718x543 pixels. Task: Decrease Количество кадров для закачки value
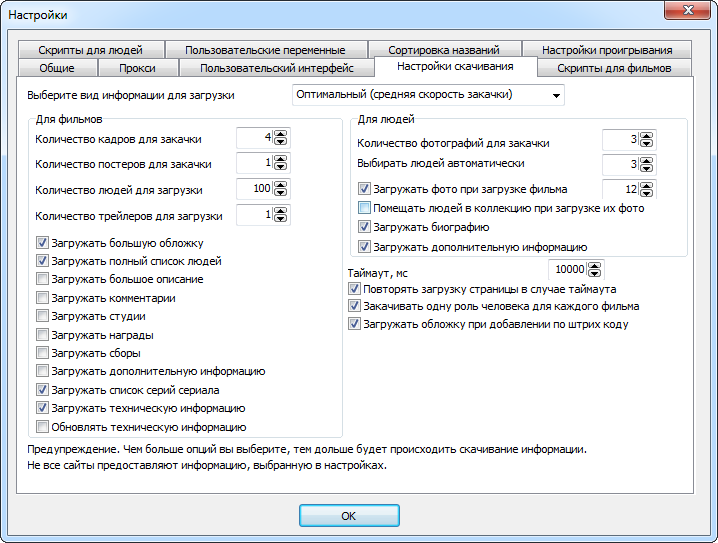[x=281, y=141]
